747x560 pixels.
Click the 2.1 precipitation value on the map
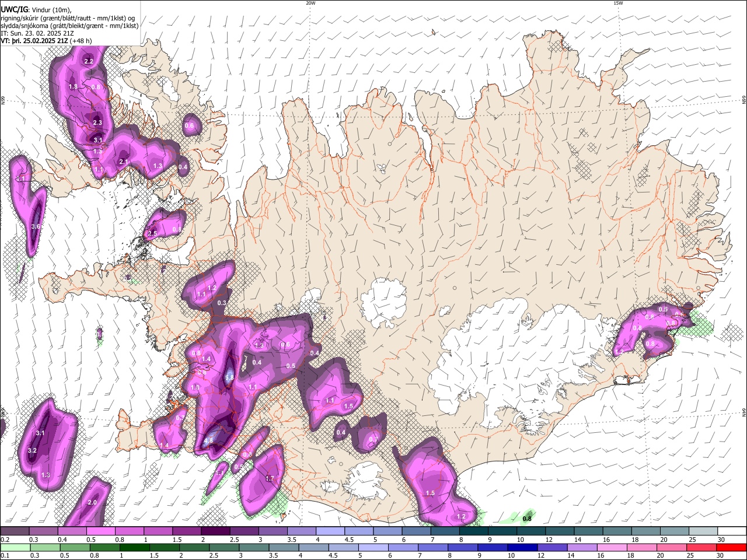click(123, 162)
